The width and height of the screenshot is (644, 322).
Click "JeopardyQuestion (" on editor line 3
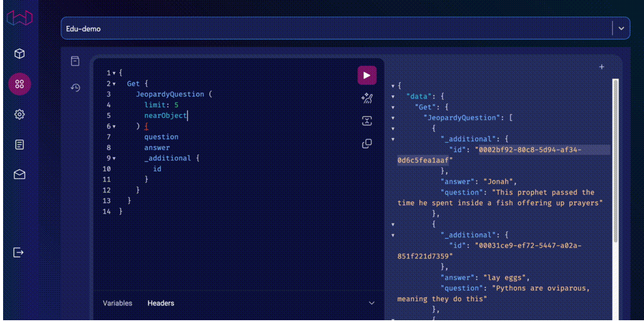tap(174, 94)
